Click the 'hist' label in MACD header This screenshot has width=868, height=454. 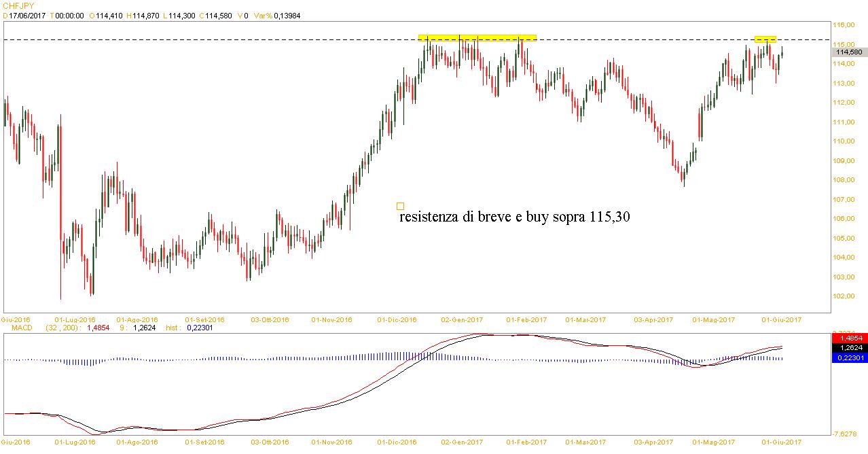pyautogui.click(x=173, y=328)
